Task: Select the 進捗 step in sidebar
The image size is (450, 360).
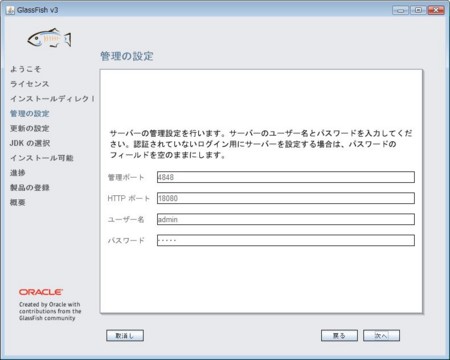Action: tap(17, 173)
